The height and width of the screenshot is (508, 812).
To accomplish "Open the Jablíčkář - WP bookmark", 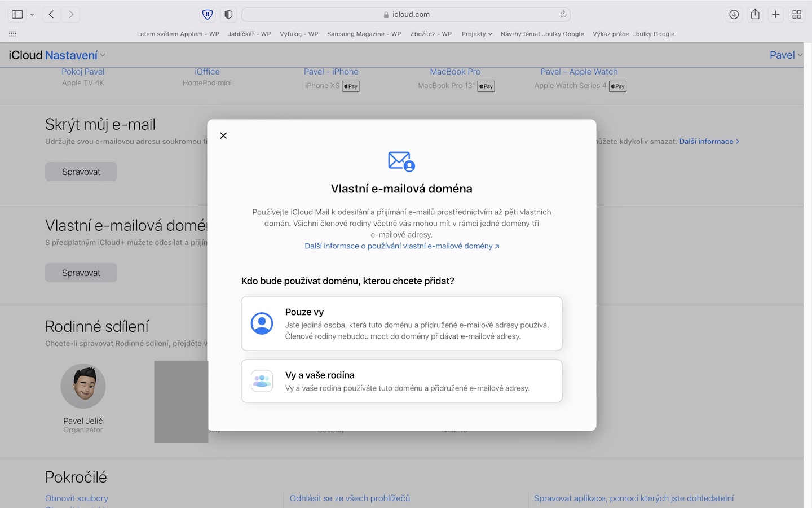I will pyautogui.click(x=249, y=34).
